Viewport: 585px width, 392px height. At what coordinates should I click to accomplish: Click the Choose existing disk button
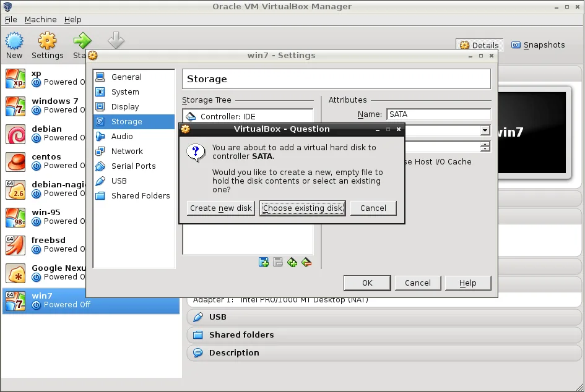[302, 208]
